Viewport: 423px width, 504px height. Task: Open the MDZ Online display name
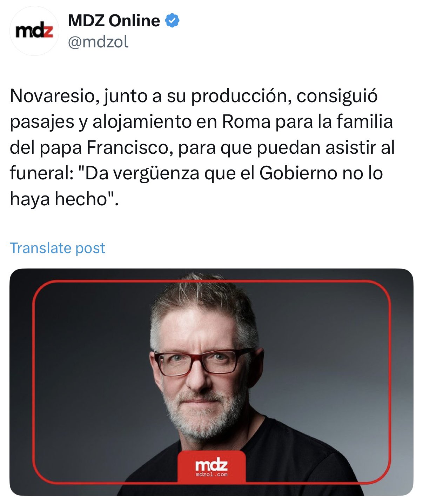114,21
